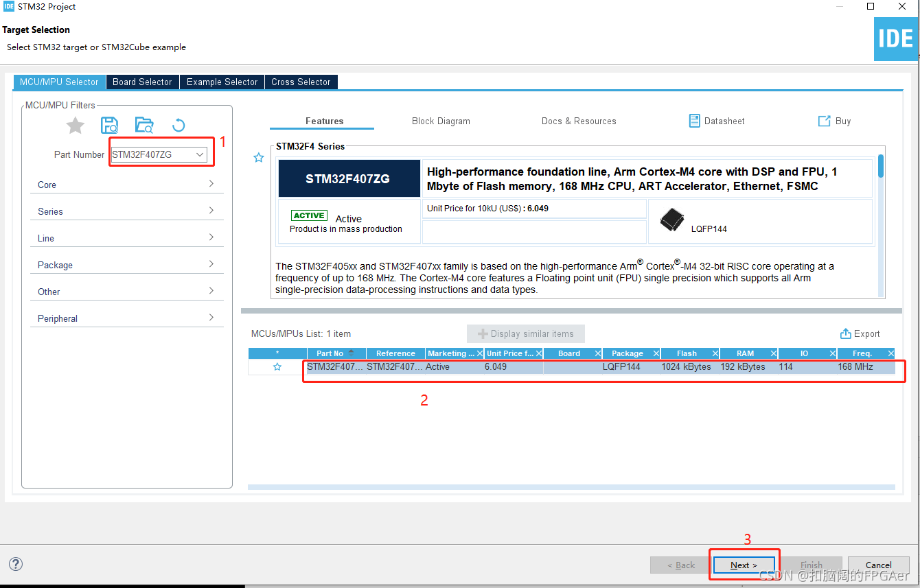
Task: Click the help question mark icon
Action: pos(16,564)
